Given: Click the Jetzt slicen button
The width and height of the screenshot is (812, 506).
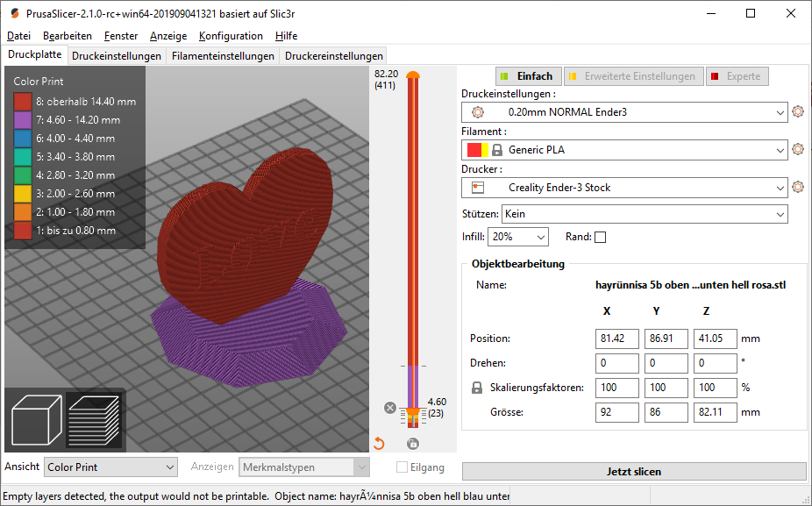Looking at the screenshot, I should click(x=634, y=471).
